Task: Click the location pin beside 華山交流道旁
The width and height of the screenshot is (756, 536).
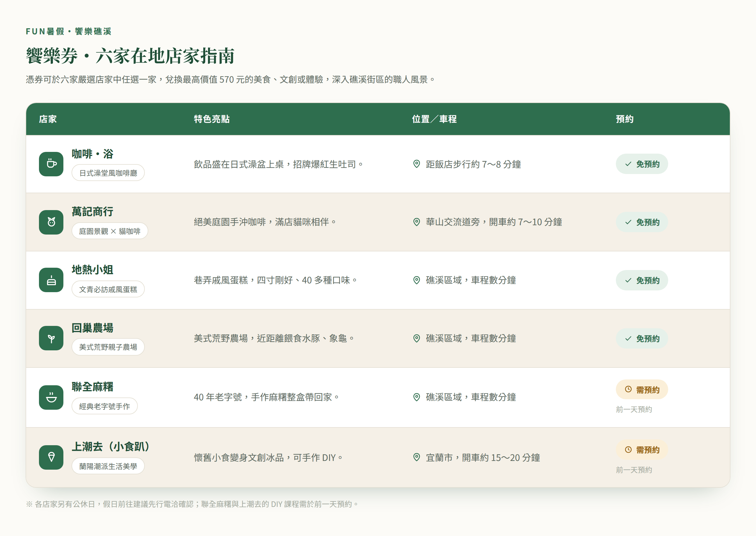Action: pos(417,222)
